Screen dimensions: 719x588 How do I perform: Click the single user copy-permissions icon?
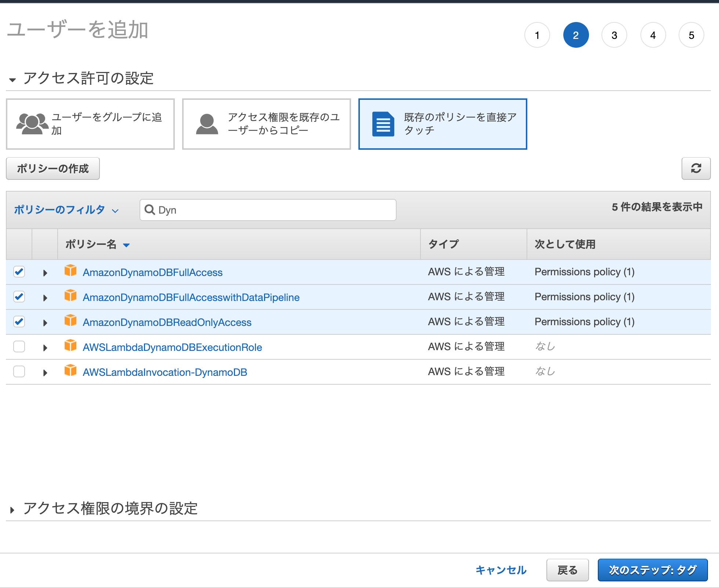click(x=207, y=124)
